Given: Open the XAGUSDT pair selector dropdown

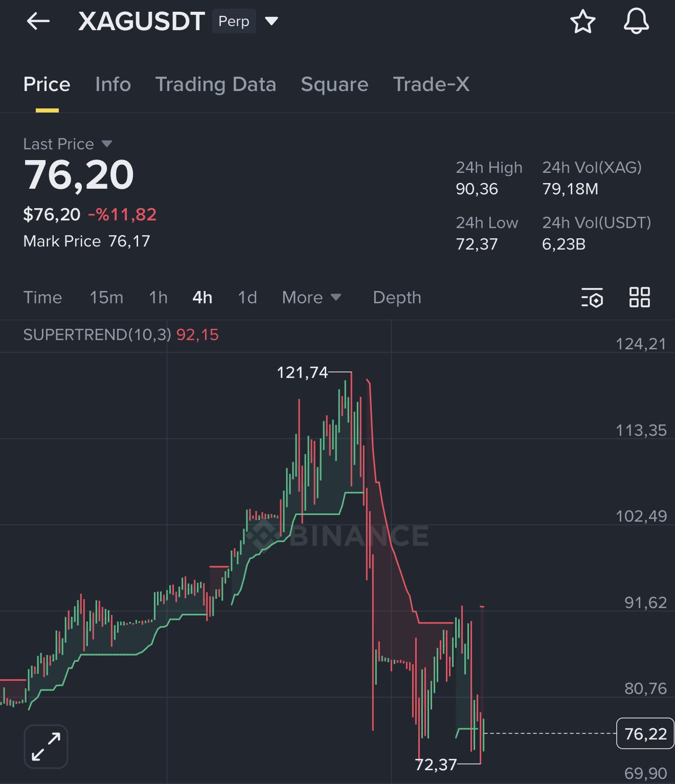Looking at the screenshot, I should 272,21.
